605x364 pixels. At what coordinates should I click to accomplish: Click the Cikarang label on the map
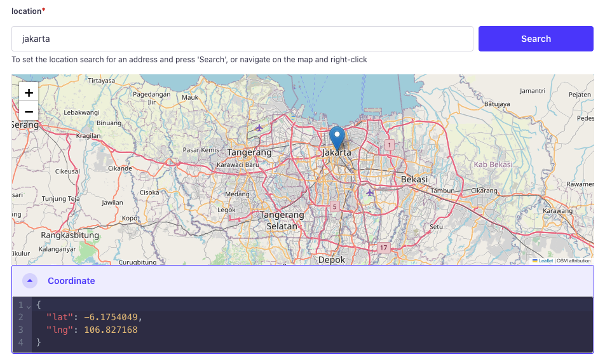coord(484,191)
